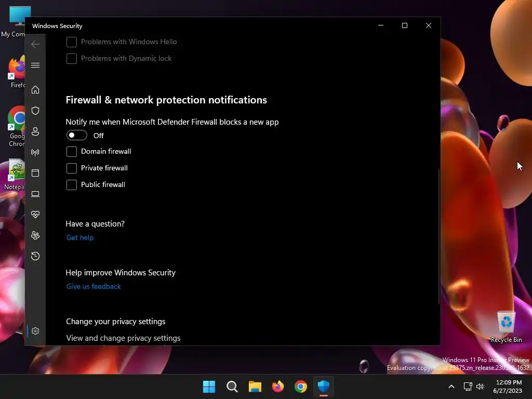Open the Windows Start button
Image resolution: width=532 pixels, height=399 pixels.
(x=209, y=387)
